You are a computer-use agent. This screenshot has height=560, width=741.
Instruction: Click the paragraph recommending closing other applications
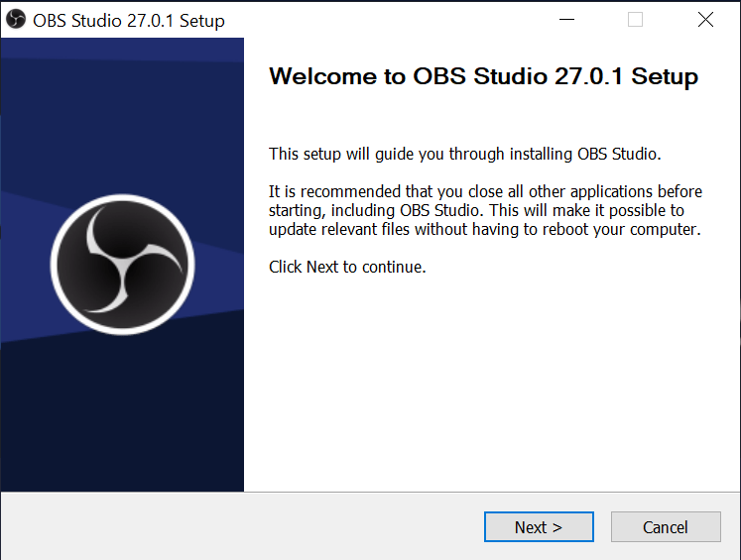(485, 210)
